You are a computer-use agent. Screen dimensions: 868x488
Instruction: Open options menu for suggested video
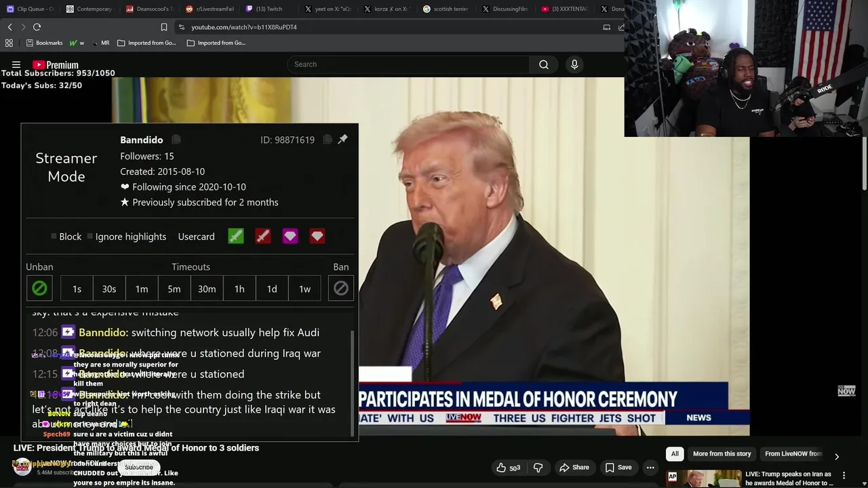844,475
